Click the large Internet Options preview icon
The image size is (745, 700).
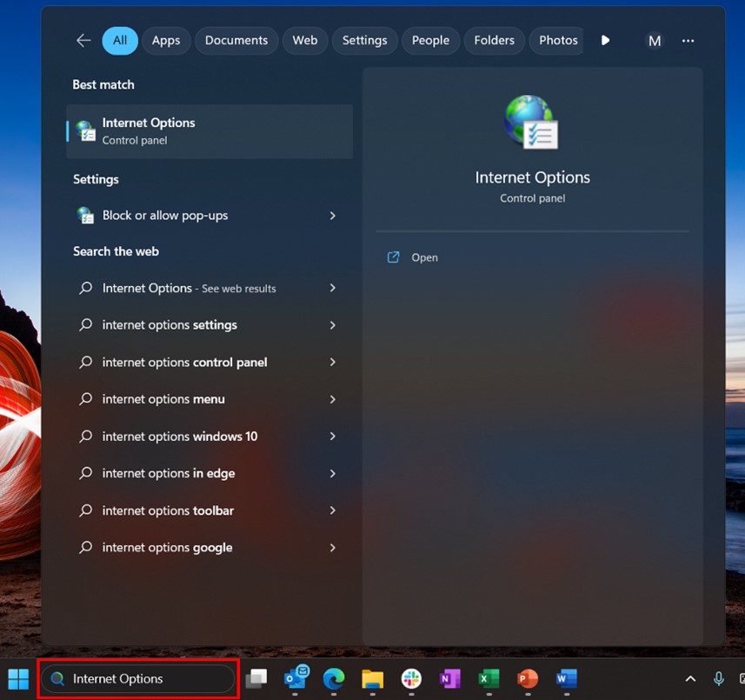pyautogui.click(x=532, y=122)
